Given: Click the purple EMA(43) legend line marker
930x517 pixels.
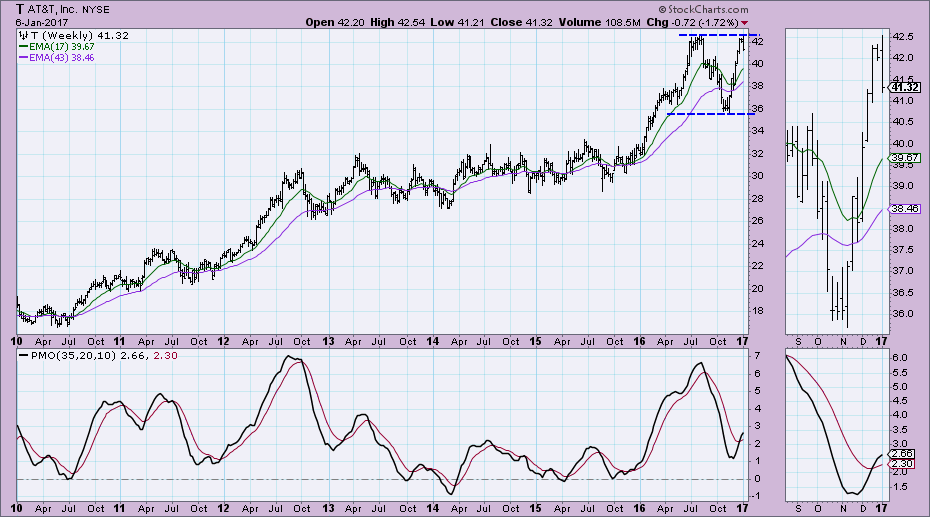Looking at the screenshot, I should (24, 59).
